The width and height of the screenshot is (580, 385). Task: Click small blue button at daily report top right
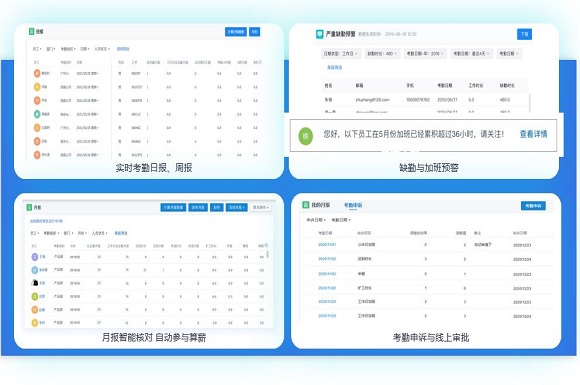click(x=254, y=32)
